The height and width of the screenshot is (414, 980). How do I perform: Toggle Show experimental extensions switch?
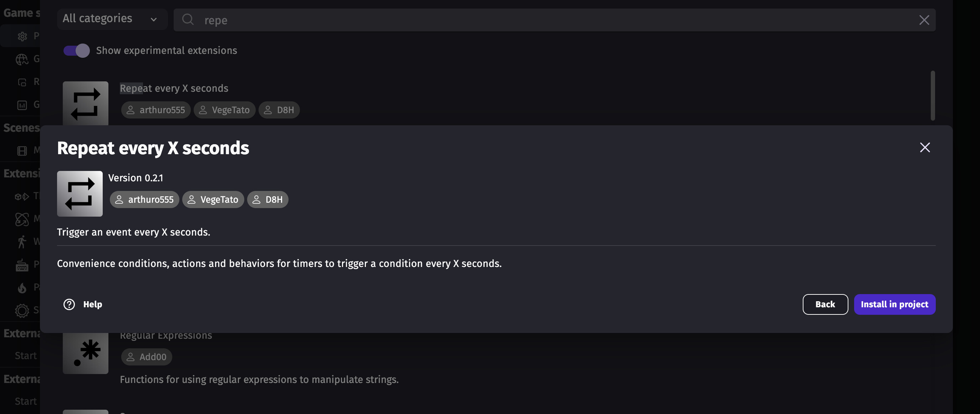[x=76, y=51]
